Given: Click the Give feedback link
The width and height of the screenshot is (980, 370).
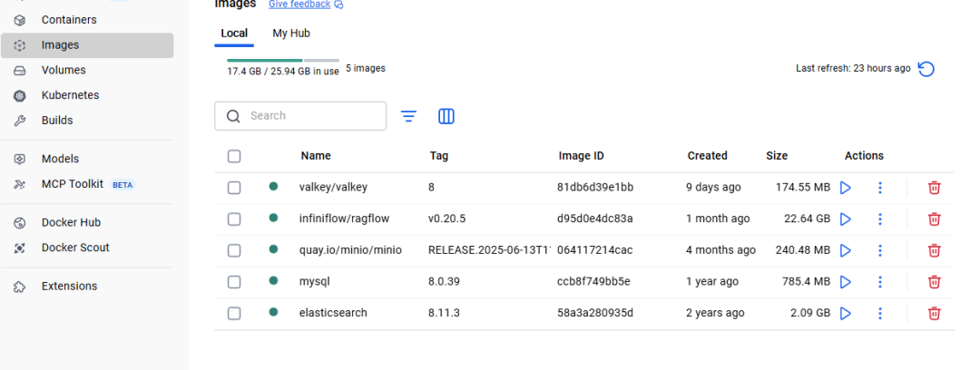Looking at the screenshot, I should pos(299,5).
